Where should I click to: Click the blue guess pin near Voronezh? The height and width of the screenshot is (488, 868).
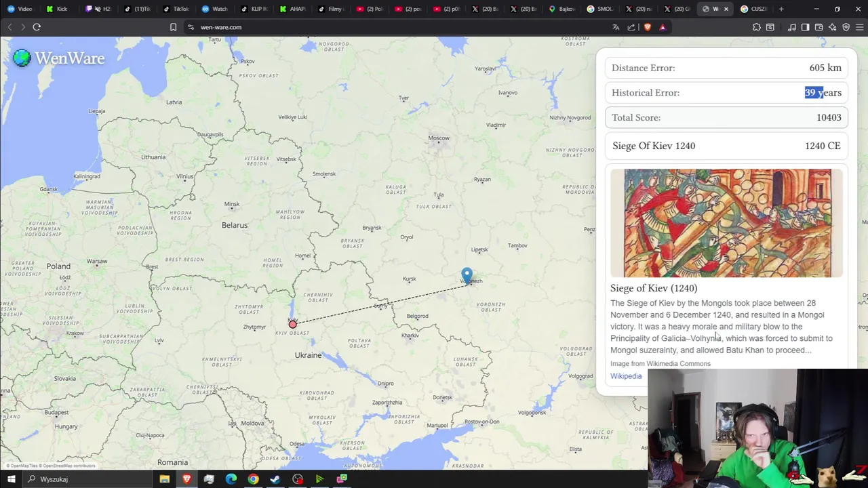click(467, 276)
